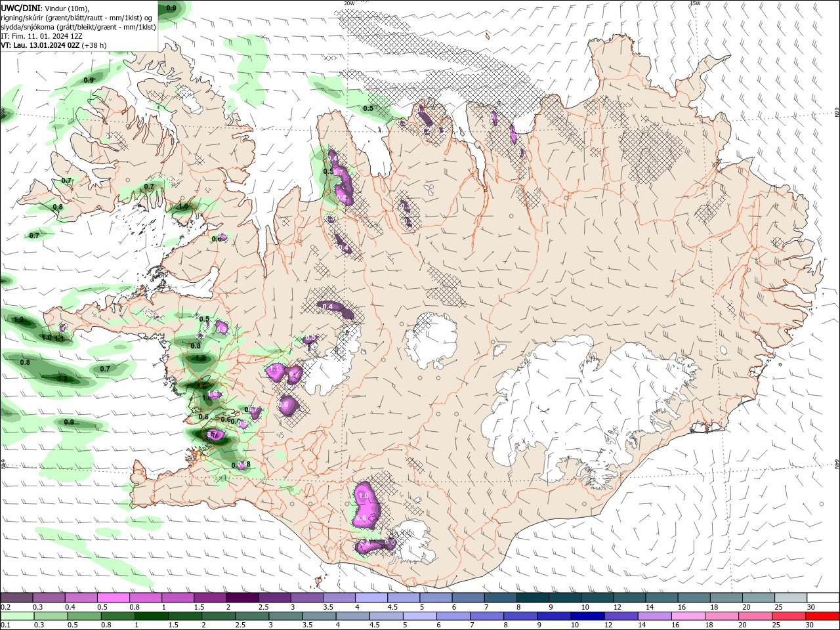Click the '1.0' snow value on the southern glacier

click(x=364, y=496)
